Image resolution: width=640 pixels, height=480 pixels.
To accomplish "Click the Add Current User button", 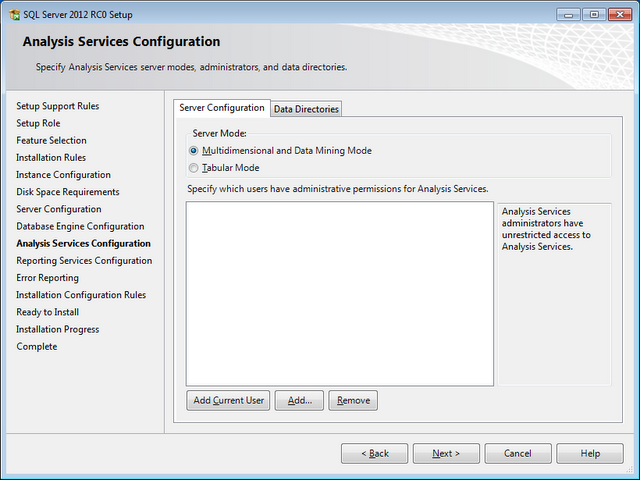I will [x=228, y=400].
